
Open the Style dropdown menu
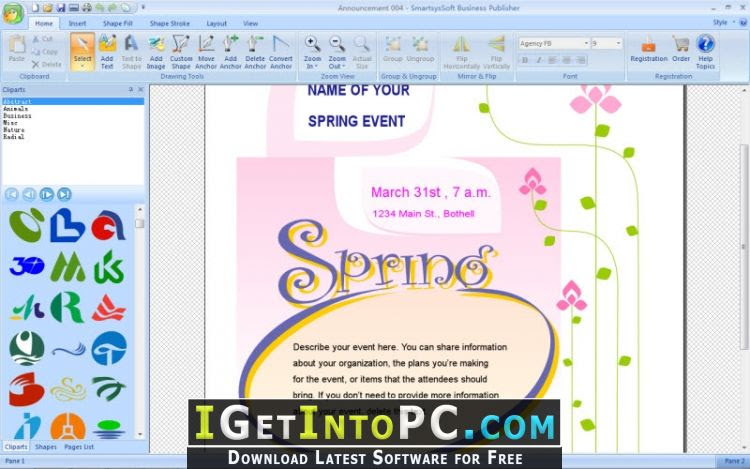tap(724, 22)
